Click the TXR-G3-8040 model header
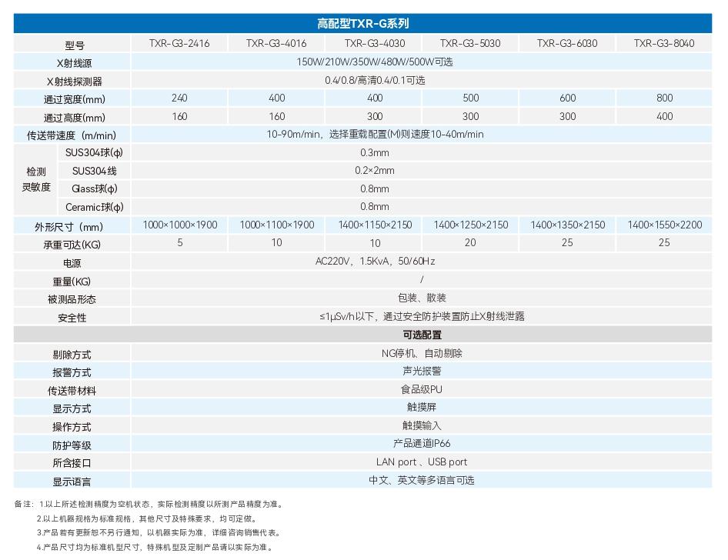728x560 pixels. tap(664, 43)
